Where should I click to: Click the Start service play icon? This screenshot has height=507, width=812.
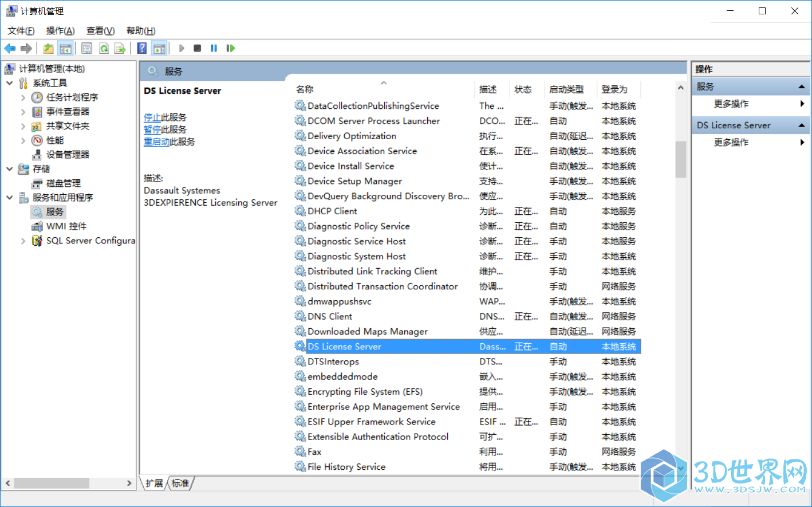click(x=182, y=48)
